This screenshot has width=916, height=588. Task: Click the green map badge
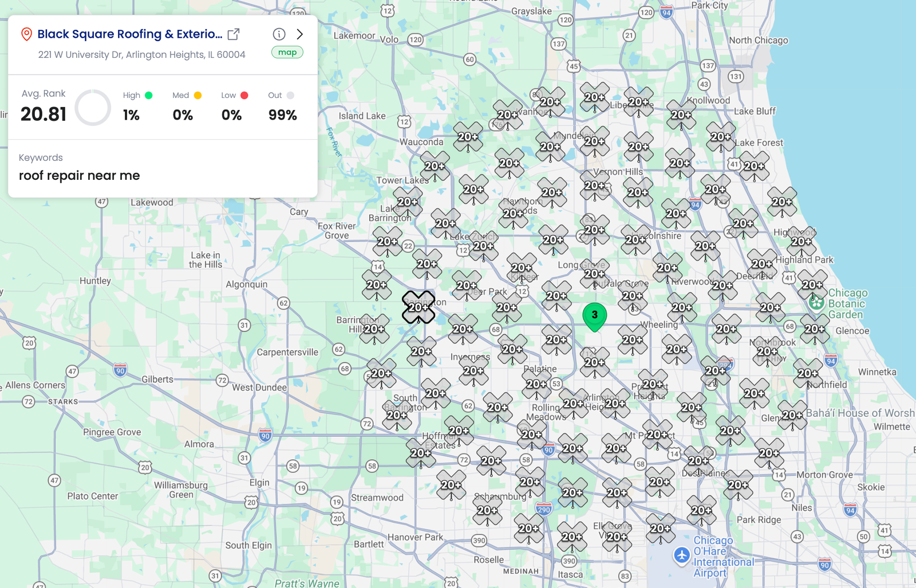[287, 52]
